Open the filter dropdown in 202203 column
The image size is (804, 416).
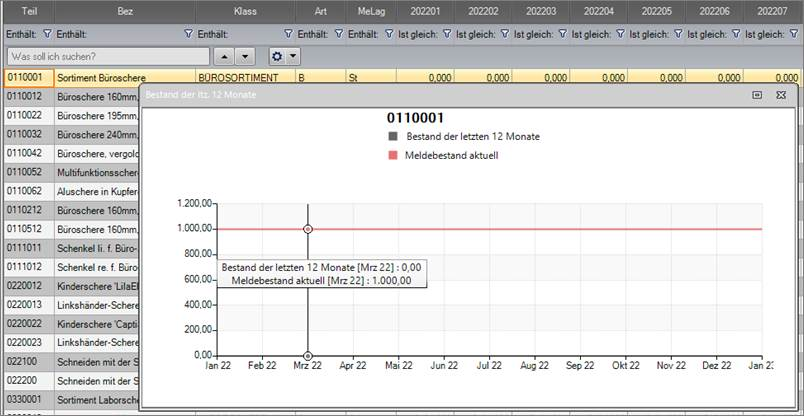click(561, 34)
